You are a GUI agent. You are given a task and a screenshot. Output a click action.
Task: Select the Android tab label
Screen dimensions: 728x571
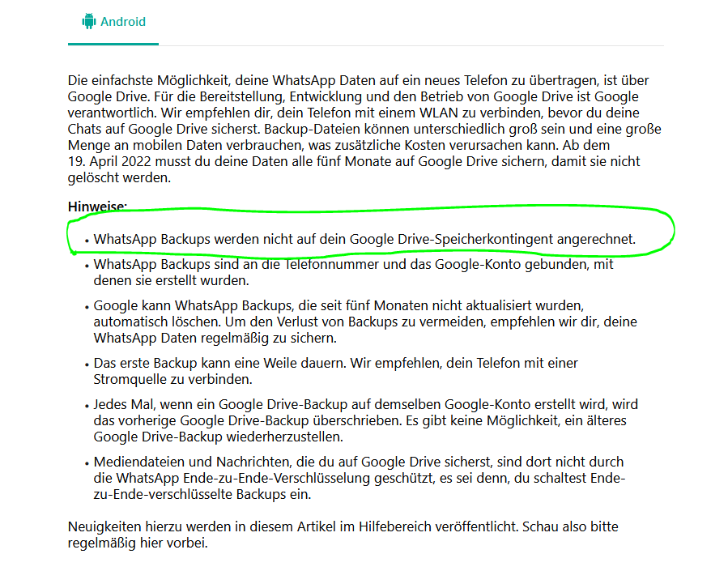click(123, 22)
